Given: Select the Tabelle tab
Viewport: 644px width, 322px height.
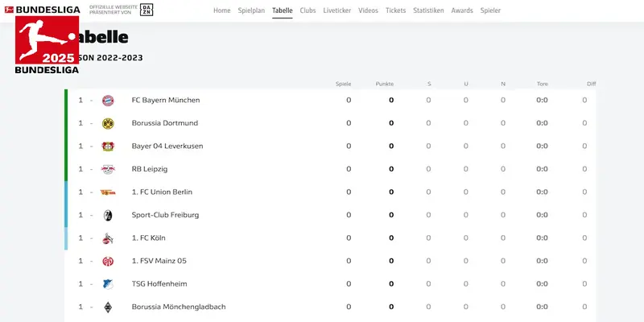Looking at the screenshot, I should 283,10.
